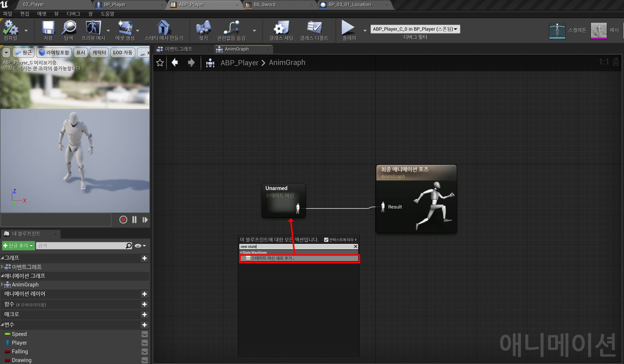Navigate forward in graph history
Image resolution: width=624 pixels, height=364 pixels.
(191, 62)
